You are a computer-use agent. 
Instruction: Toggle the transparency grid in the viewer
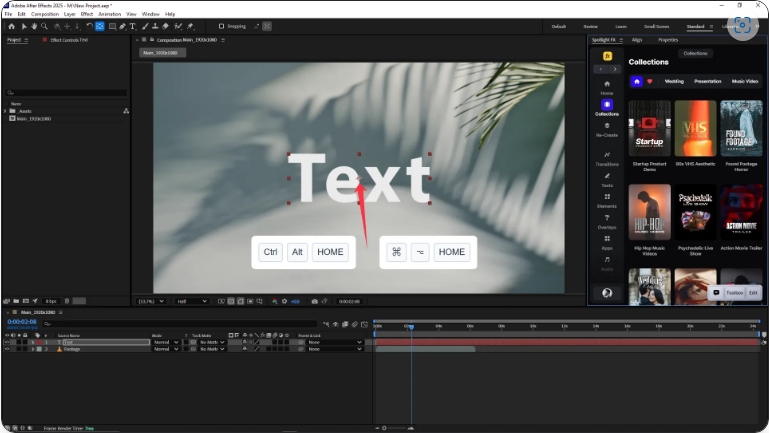tap(231, 301)
